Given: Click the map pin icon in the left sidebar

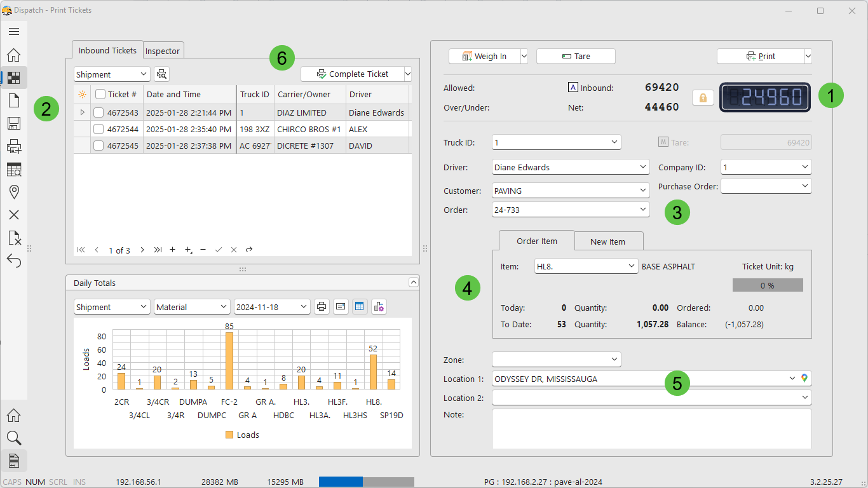Looking at the screenshot, I should click(13, 192).
